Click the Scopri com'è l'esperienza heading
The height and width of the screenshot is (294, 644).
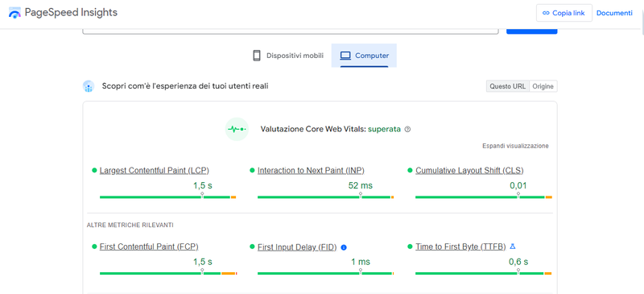point(185,86)
